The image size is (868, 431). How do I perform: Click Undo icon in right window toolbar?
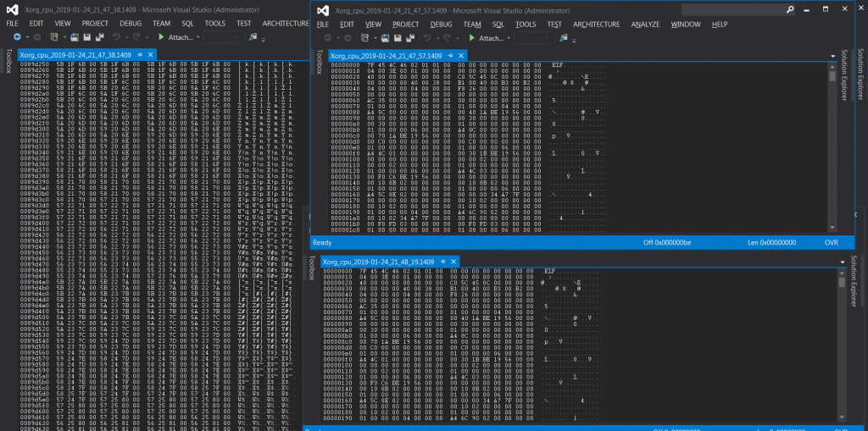(427, 38)
